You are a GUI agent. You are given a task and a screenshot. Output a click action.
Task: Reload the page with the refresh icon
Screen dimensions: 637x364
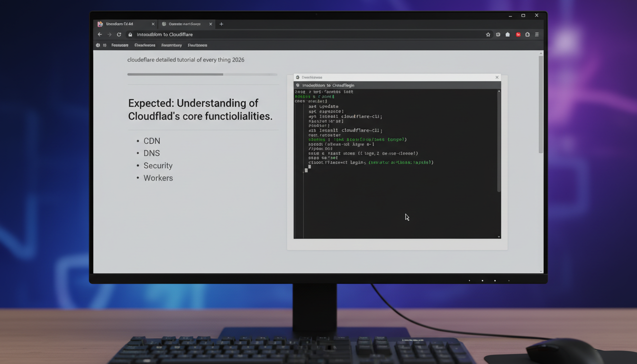(x=119, y=35)
